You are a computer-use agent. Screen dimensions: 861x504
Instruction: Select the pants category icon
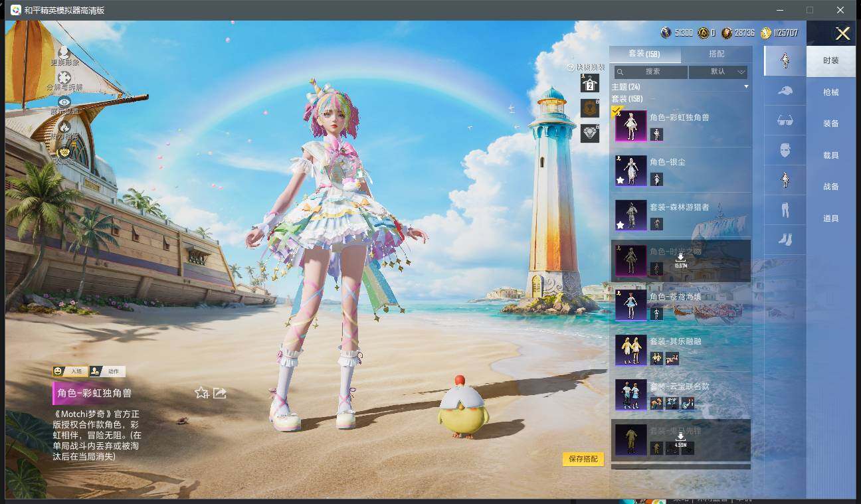[785, 210]
